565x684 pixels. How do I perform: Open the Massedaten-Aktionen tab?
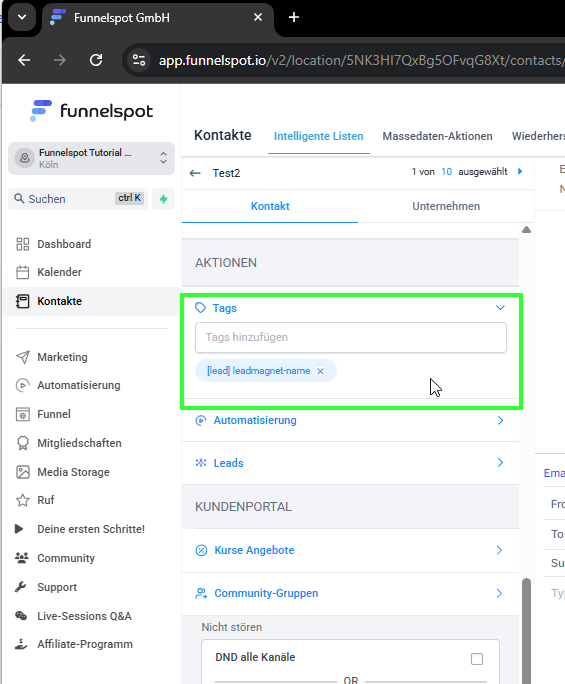(x=437, y=136)
